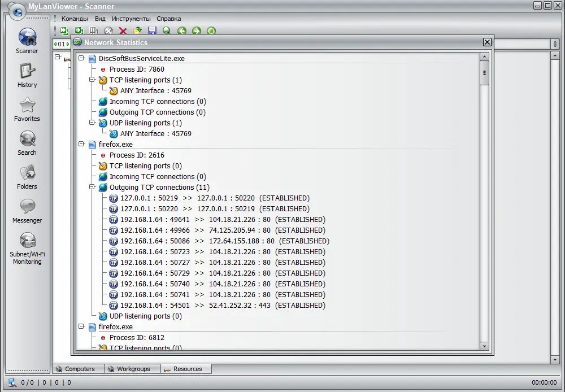Select UDP listening ports (0) row
Viewport: 565px width, 392px height.
pyautogui.click(x=146, y=316)
